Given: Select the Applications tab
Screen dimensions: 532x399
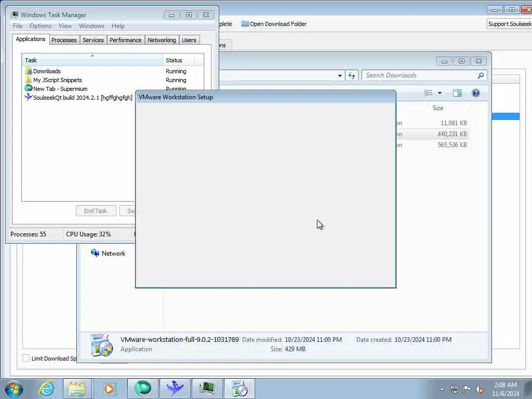Looking at the screenshot, I should pyautogui.click(x=31, y=39).
